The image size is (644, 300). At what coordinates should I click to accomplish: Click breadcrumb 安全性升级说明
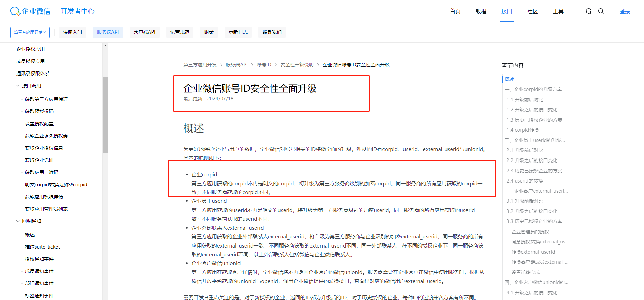[x=297, y=65]
